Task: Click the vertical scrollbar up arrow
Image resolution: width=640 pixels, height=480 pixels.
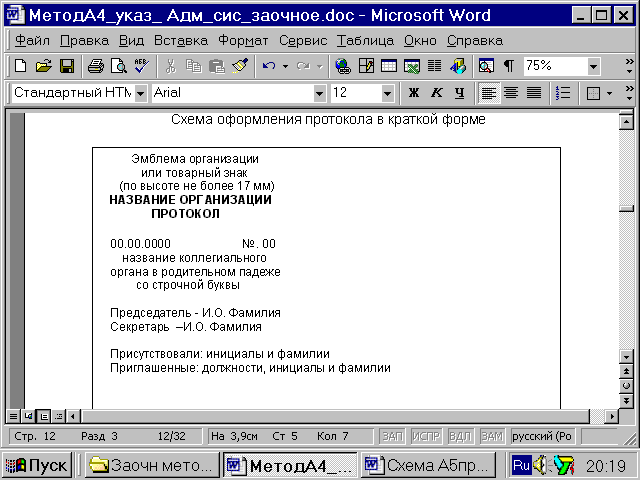Action: coord(626,122)
